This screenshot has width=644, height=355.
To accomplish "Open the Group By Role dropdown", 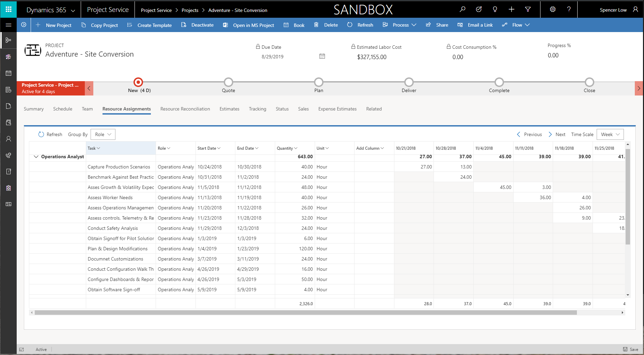I will pos(103,134).
